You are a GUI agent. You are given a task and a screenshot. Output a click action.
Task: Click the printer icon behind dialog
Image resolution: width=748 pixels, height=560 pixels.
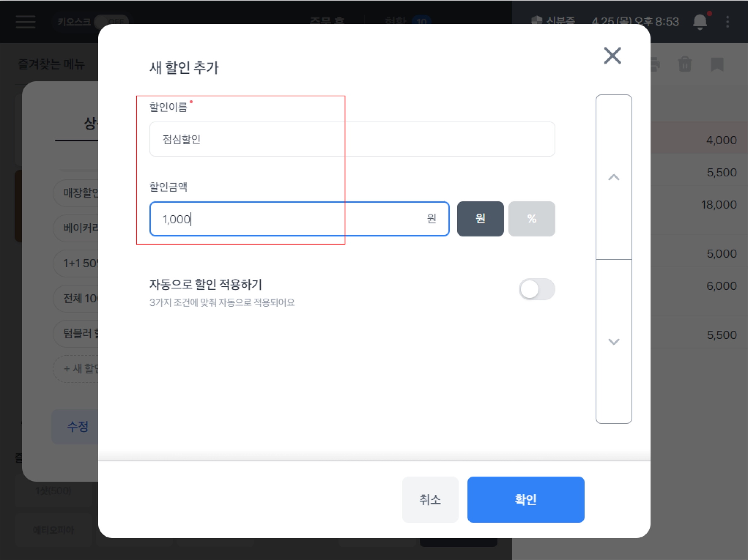[655, 65]
